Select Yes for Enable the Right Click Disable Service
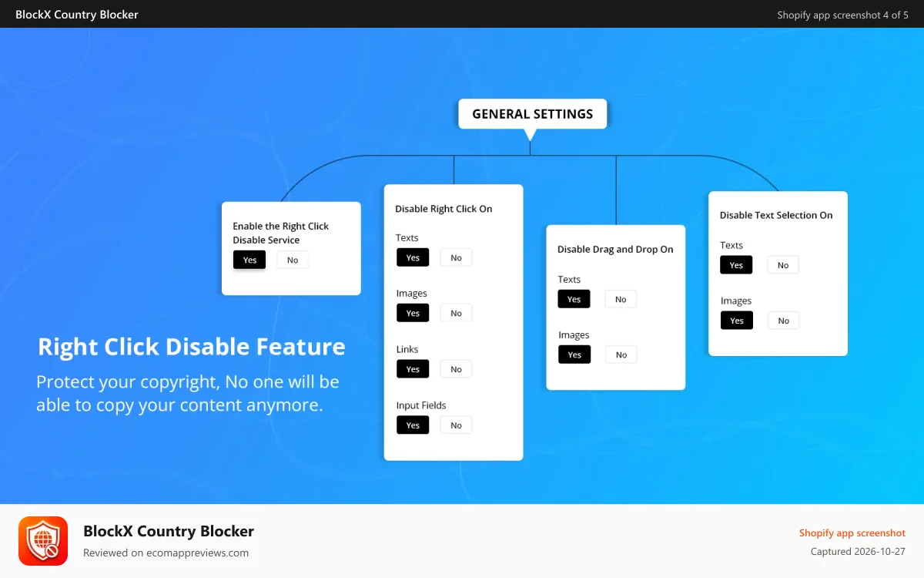Image resolution: width=924 pixels, height=578 pixels. pyautogui.click(x=249, y=260)
